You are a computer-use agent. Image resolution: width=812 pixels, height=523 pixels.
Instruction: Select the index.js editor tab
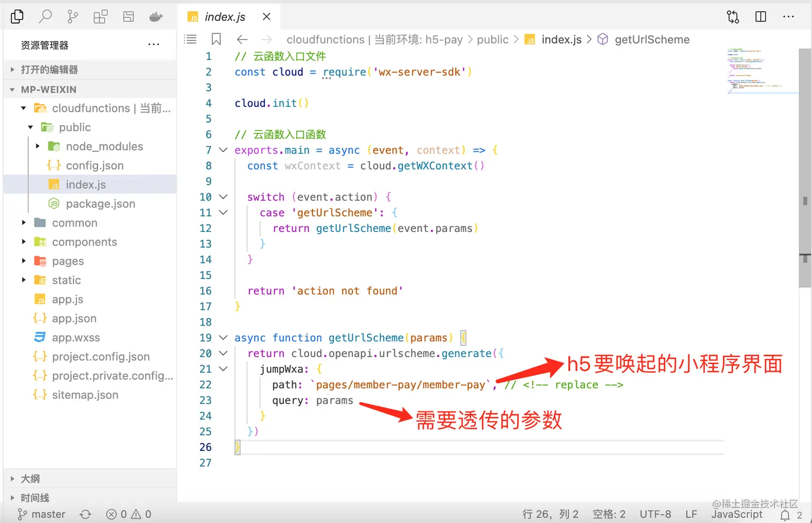click(x=229, y=17)
